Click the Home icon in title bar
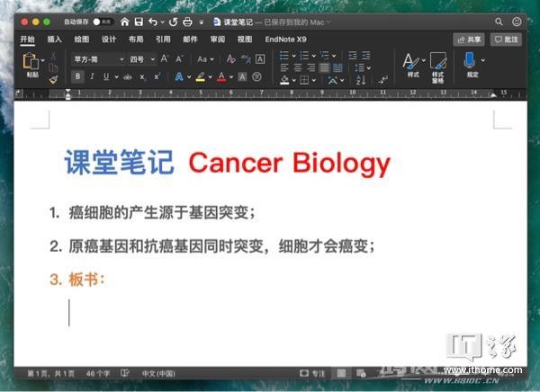540x392 pixels. (125, 22)
